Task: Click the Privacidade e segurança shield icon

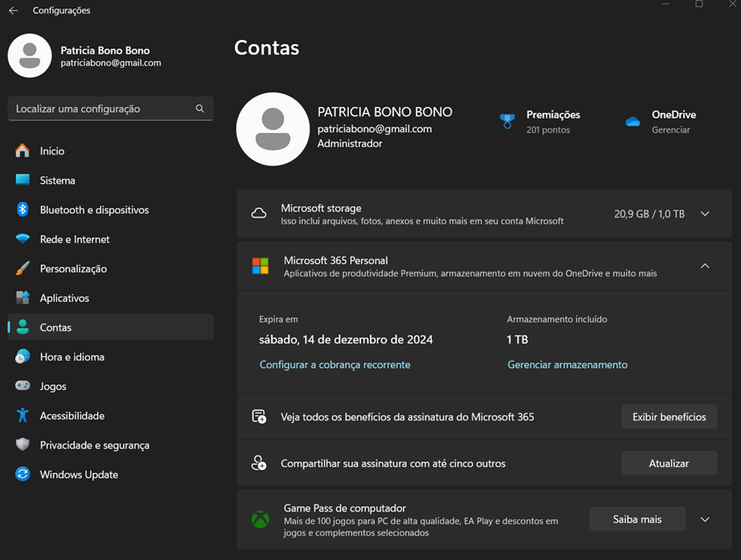Action: pos(23,445)
